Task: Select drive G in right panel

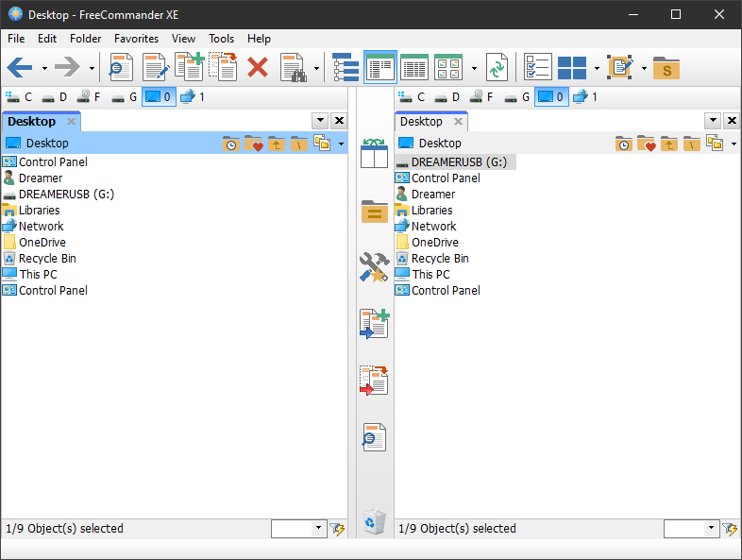Action: pyautogui.click(x=516, y=97)
